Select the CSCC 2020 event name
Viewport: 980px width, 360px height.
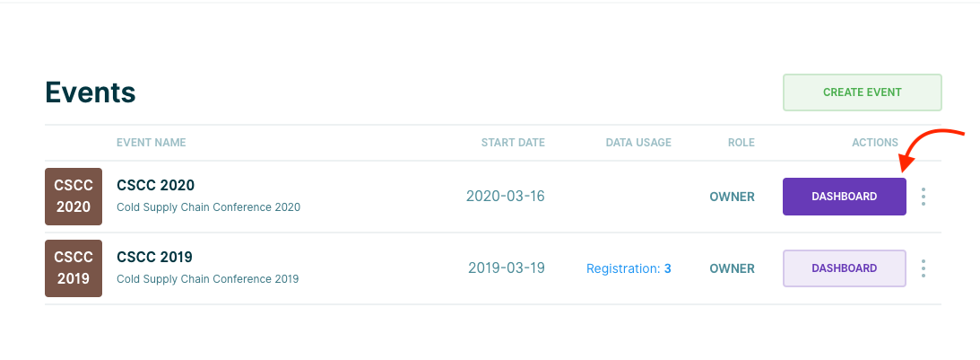pos(156,186)
